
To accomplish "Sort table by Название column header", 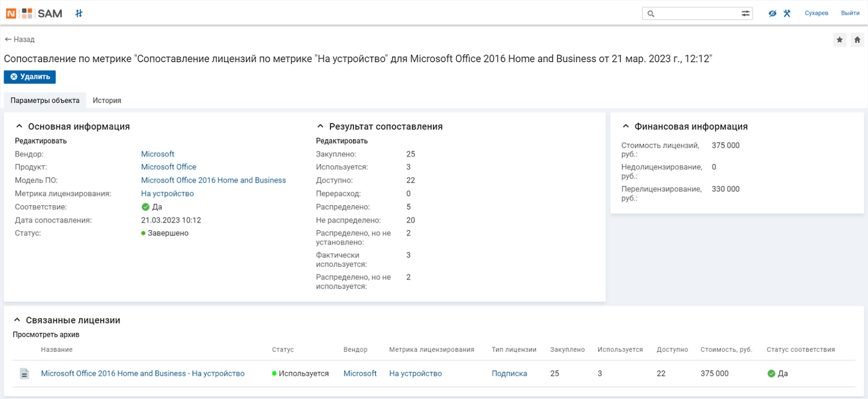I will coord(57,350).
